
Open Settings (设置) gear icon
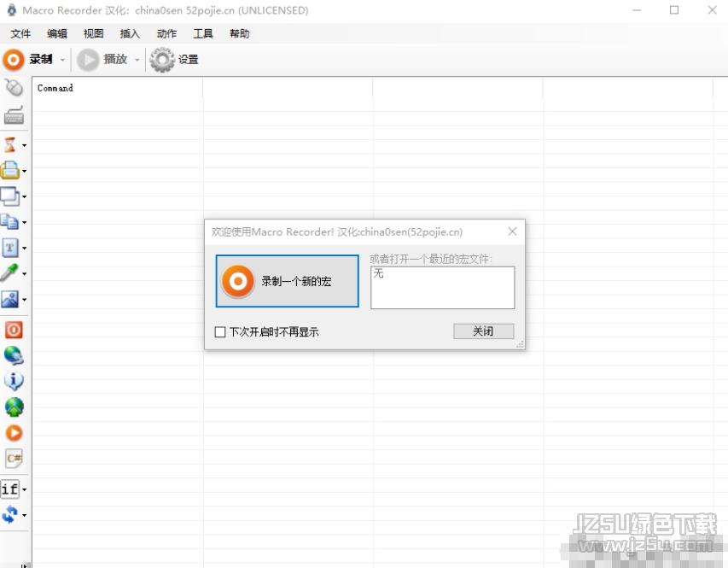click(162, 60)
